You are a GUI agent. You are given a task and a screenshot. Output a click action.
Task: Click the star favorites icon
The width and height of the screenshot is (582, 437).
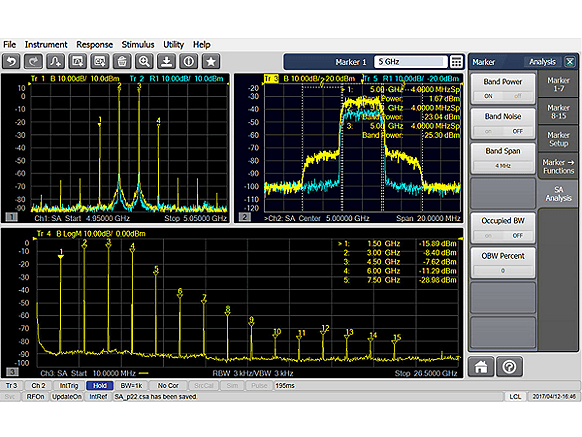211,61
